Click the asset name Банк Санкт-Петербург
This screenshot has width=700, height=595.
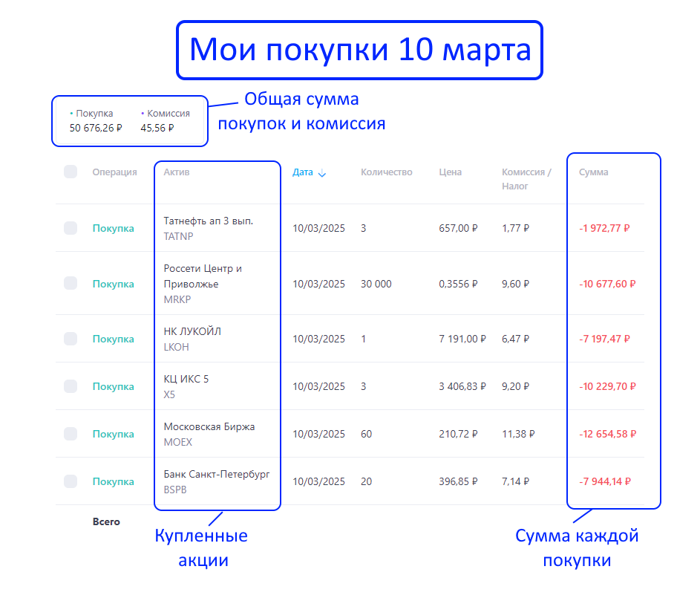tap(217, 474)
